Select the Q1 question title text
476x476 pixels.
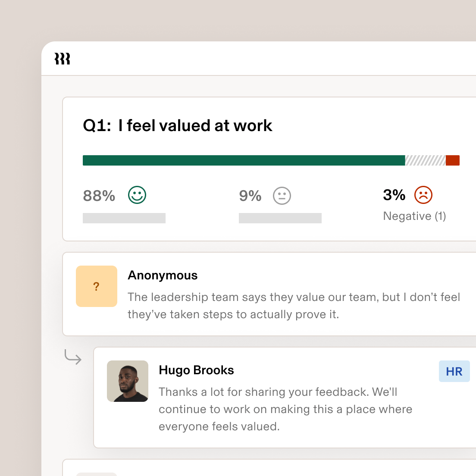tap(177, 125)
